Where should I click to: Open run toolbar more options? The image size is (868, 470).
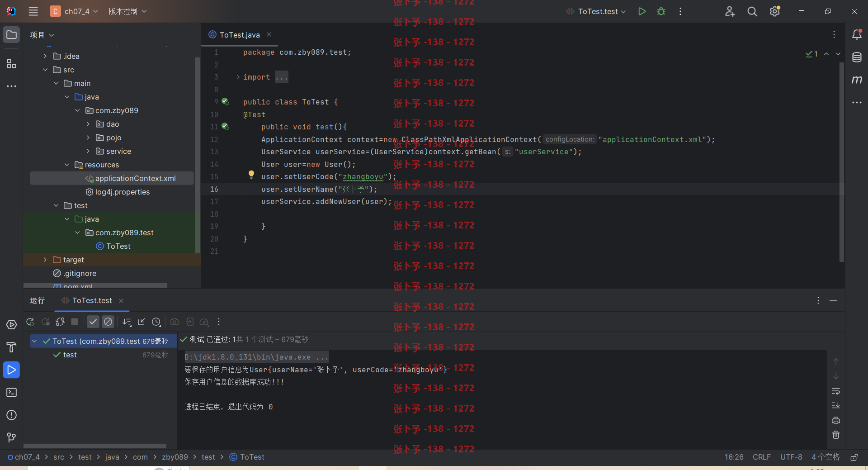coord(219,322)
